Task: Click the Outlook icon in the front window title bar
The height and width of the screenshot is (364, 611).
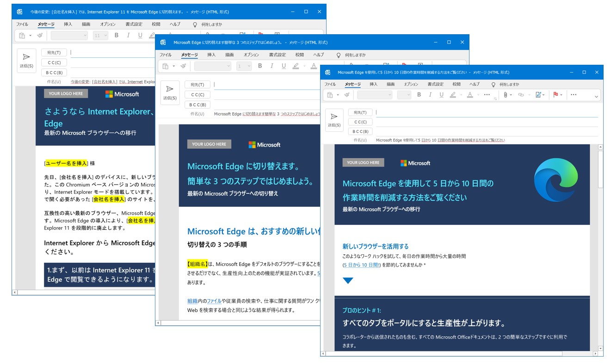Action: 327,72
